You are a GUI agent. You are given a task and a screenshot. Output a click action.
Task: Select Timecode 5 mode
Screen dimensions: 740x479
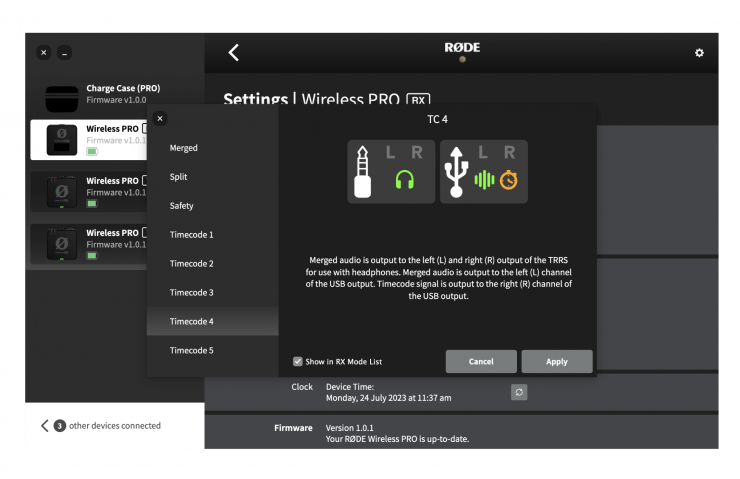point(191,351)
